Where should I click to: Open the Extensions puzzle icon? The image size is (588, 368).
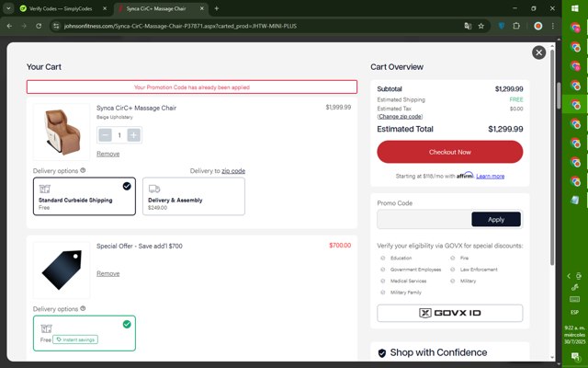tap(516, 26)
